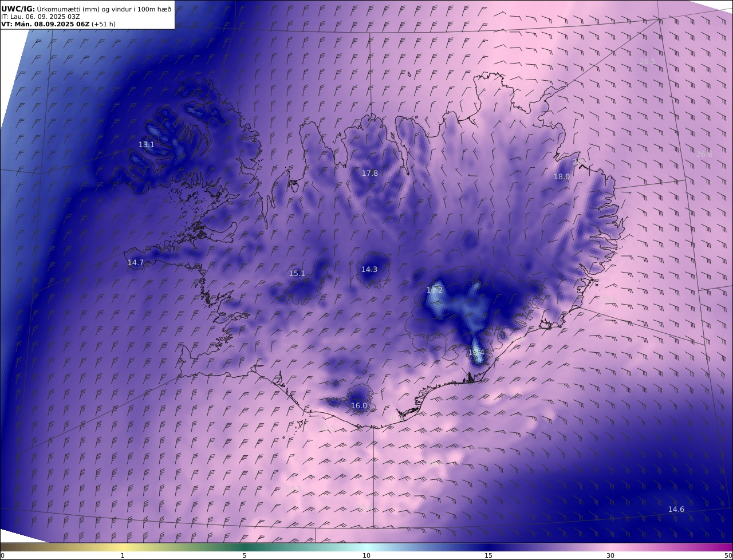Click the 10 tick label on the colorbar

point(366,555)
